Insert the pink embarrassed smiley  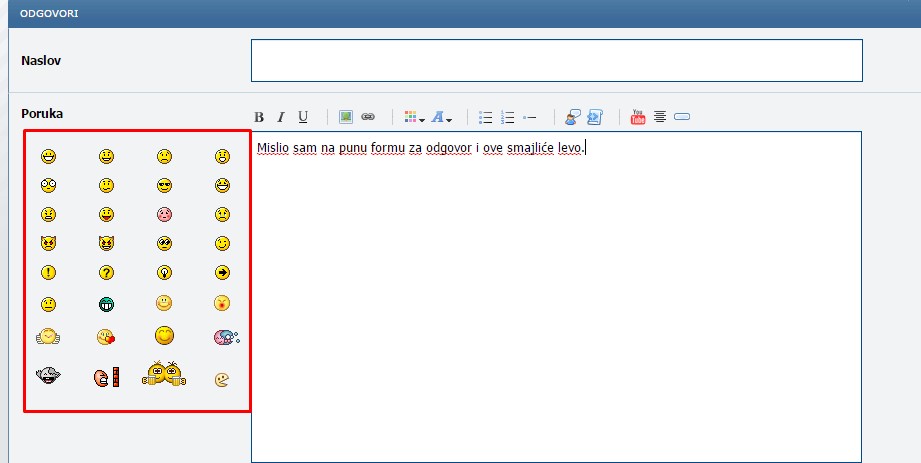click(x=164, y=214)
